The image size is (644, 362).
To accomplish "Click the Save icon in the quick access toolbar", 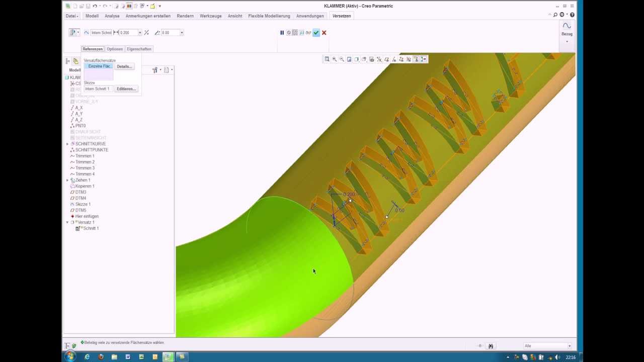I will pyautogui.click(x=88, y=6).
